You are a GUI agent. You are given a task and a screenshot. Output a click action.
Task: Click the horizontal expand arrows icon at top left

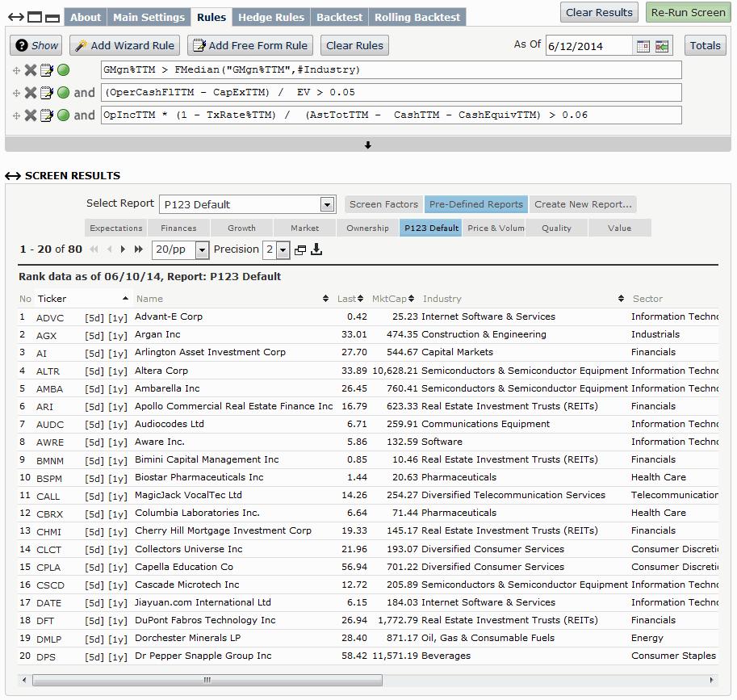(x=16, y=18)
